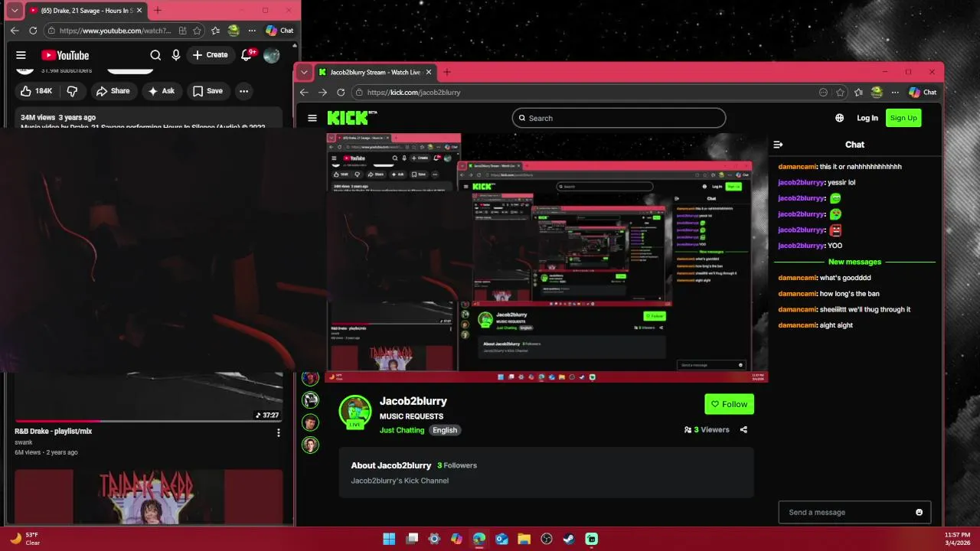Click the green Sign Up button

coord(903,118)
